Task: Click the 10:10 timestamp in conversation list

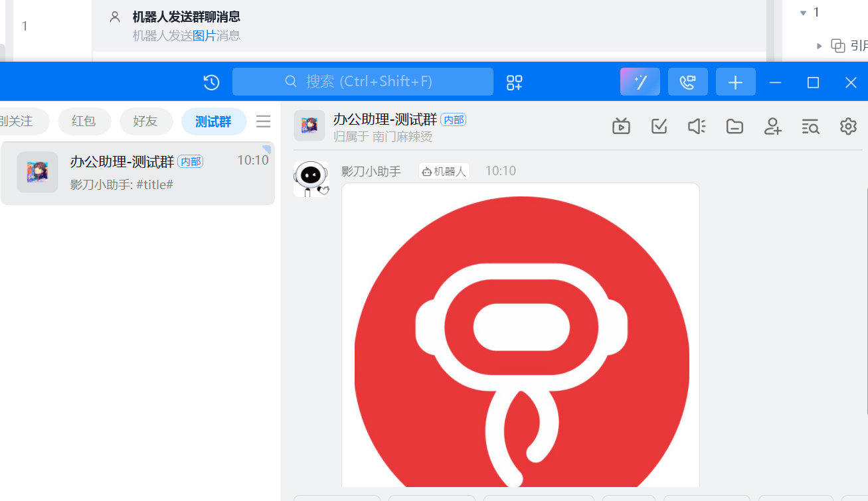Action: (x=253, y=160)
